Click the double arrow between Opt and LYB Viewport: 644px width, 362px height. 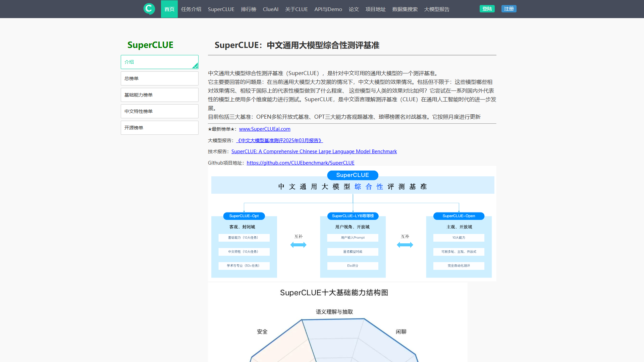pos(298,245)
